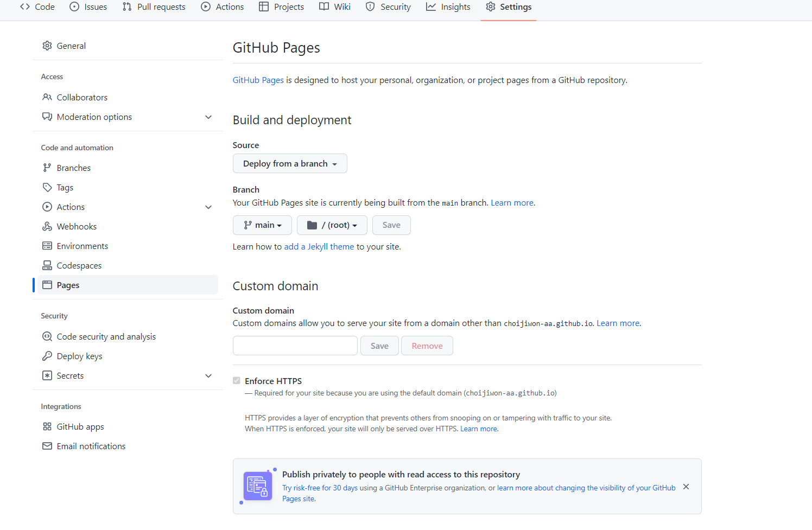The image size is (812, 530).
Task: Click Try risk-free for 30 days link
Action: click(x=320, y=488)
